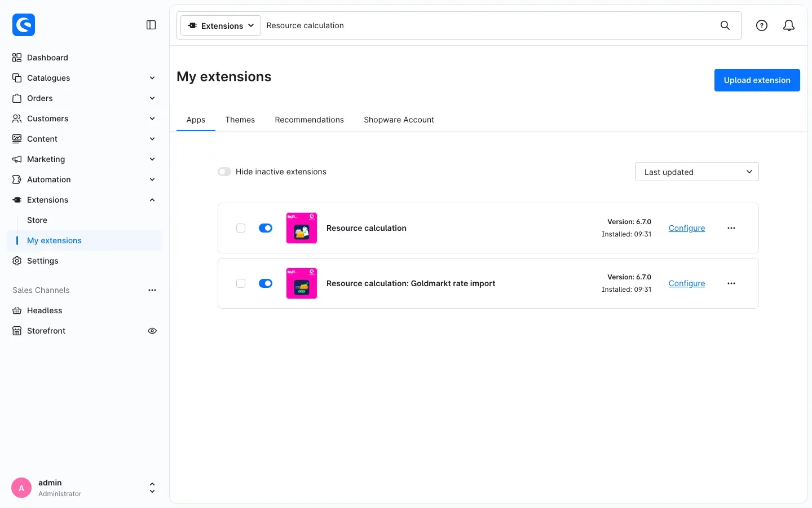812x508 pixels.
Task: Open help via question mark icon
Action: 762,25
